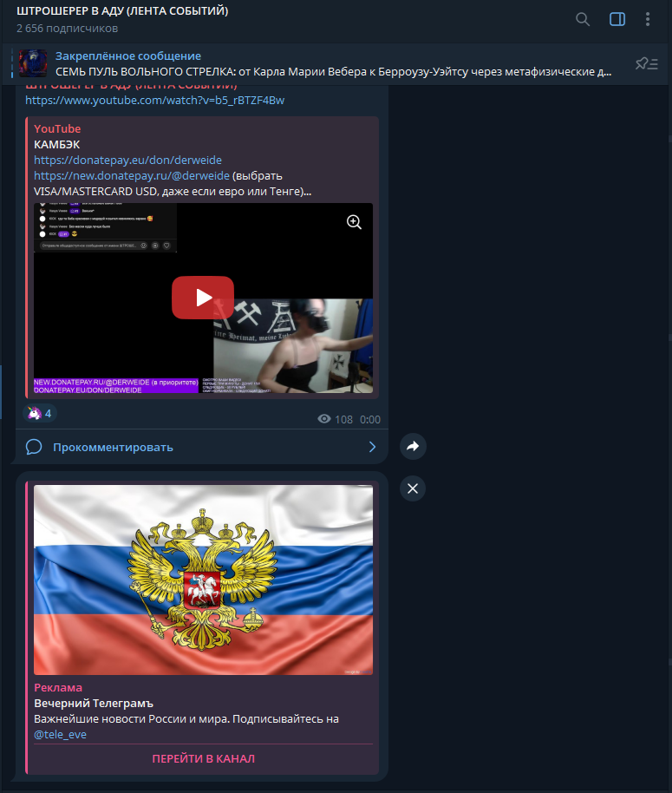Image resolution: width=672 pixels, height=793 pixels.
Task: Click the @tele_eve mention link
Action: pyautogui.click(x=60, y=735)
